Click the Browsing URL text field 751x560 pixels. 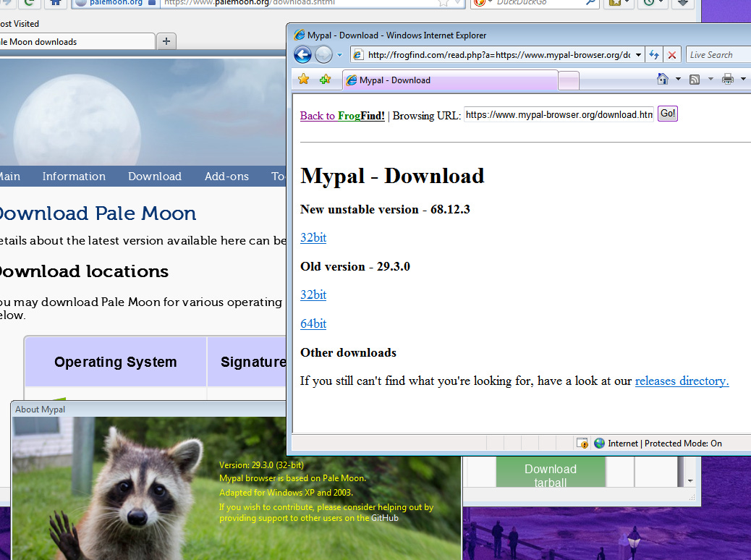[x=559, y=114]
